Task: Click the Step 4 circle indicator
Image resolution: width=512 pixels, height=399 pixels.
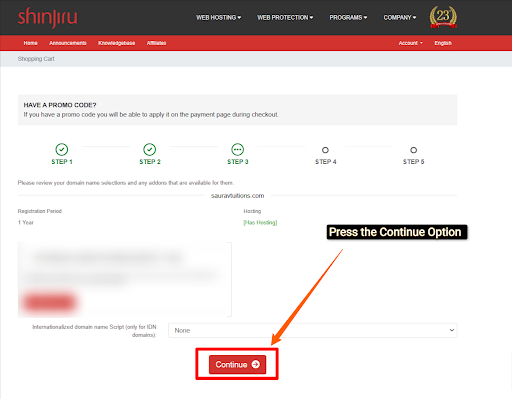Action: [325, 150]
